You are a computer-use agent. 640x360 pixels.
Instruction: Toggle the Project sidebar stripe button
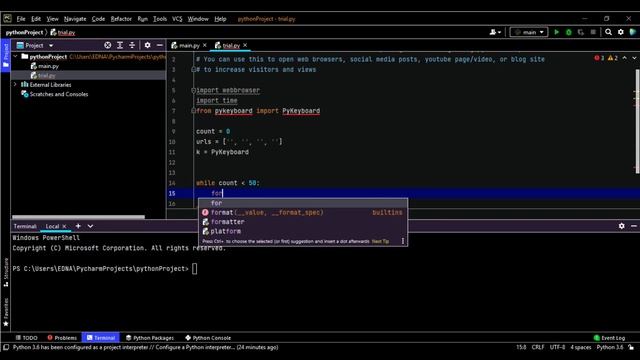point(6,56)
